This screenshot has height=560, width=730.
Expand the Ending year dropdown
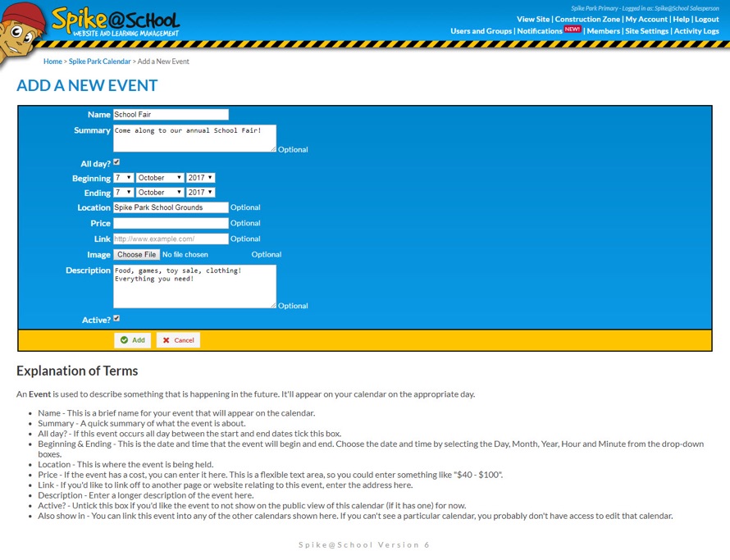click(200, 193)
